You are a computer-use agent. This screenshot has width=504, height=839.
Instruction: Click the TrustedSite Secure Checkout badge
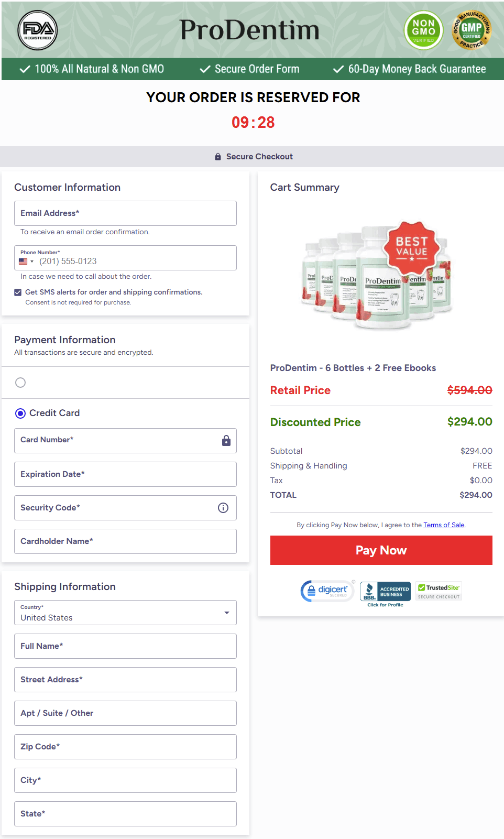(439, 591)
